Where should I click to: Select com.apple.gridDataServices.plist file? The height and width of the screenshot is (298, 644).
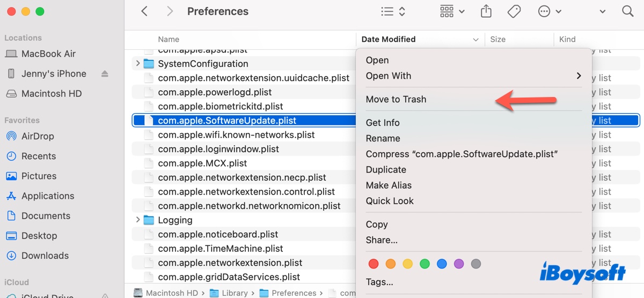click(x=229, y=277)
